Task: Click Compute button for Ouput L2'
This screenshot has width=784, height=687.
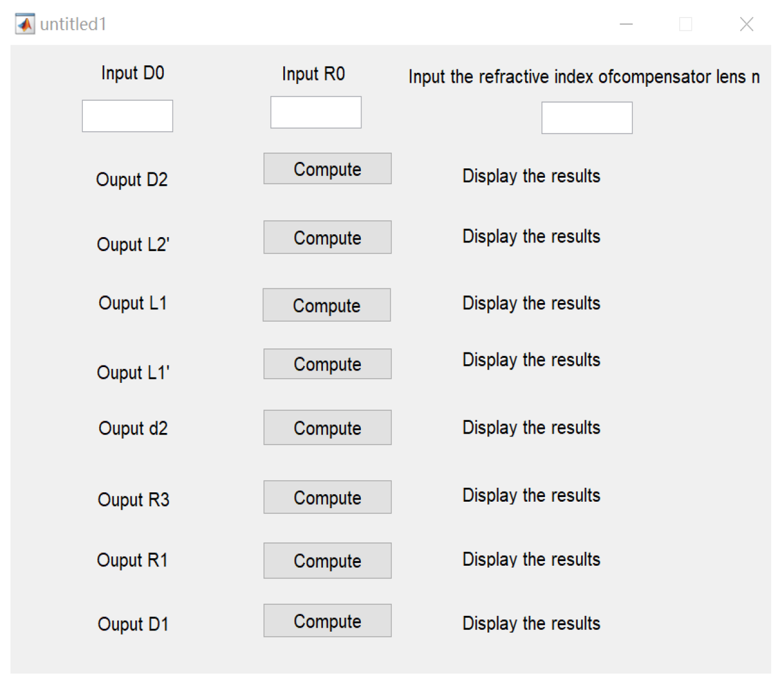Action: [328, 237]
